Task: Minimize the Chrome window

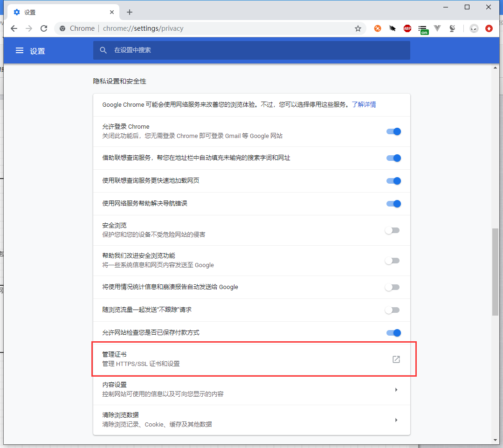Action: pos(446,7)
